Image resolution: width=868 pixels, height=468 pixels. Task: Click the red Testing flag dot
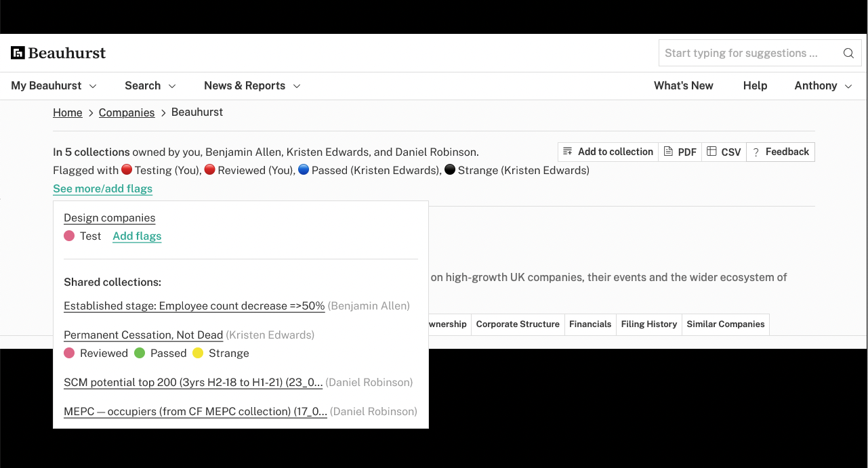pos(126,170)
